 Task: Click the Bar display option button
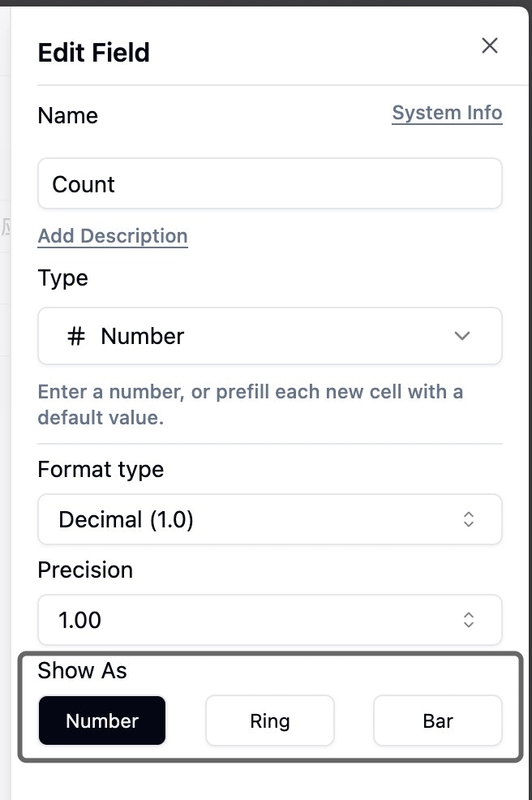(437, 720)
